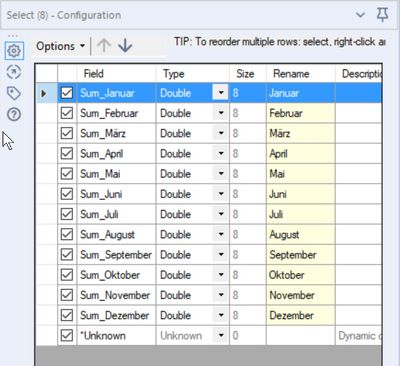This screenshot has height=366, width=400.
Task: Uncheck the Sum_September field checkbox
Action: pyautogui.click(x=67, y=255)
